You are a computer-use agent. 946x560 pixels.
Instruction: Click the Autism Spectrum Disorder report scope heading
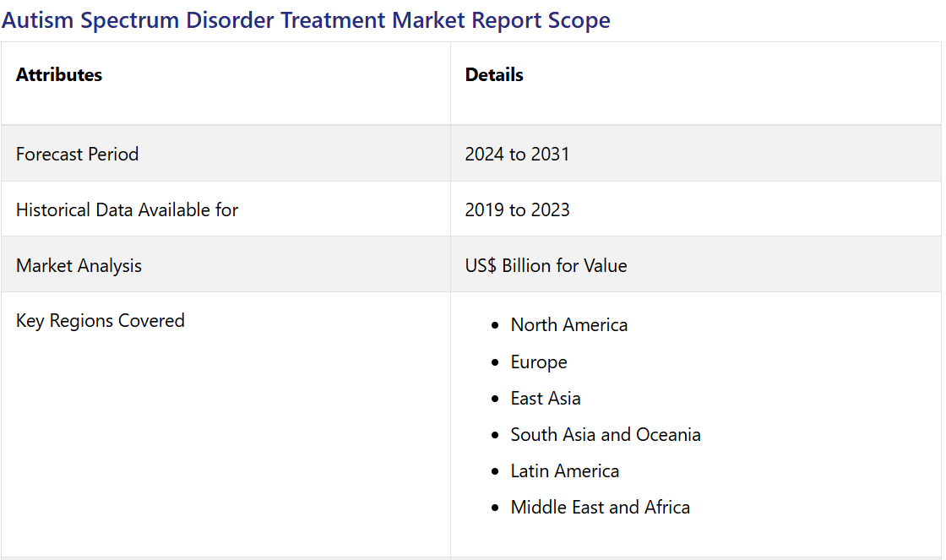306,20
